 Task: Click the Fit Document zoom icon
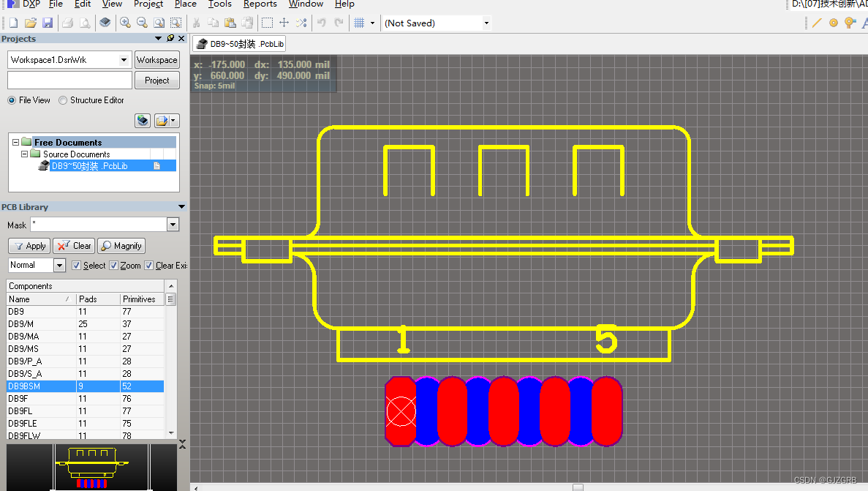coord(159,23)
